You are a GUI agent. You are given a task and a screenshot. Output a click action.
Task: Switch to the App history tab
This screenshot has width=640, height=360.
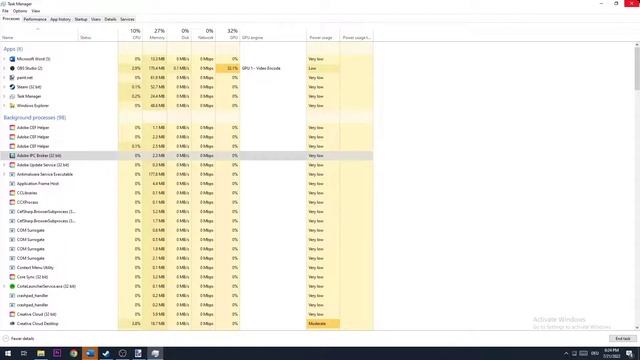point(60,19)
